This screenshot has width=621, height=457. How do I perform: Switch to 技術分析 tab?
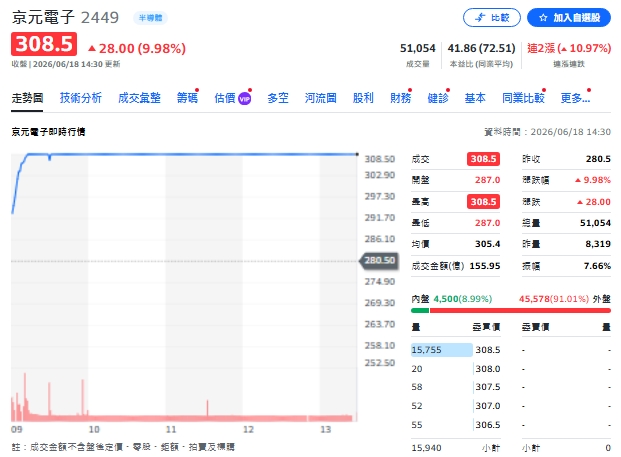[x=80, y=98]
